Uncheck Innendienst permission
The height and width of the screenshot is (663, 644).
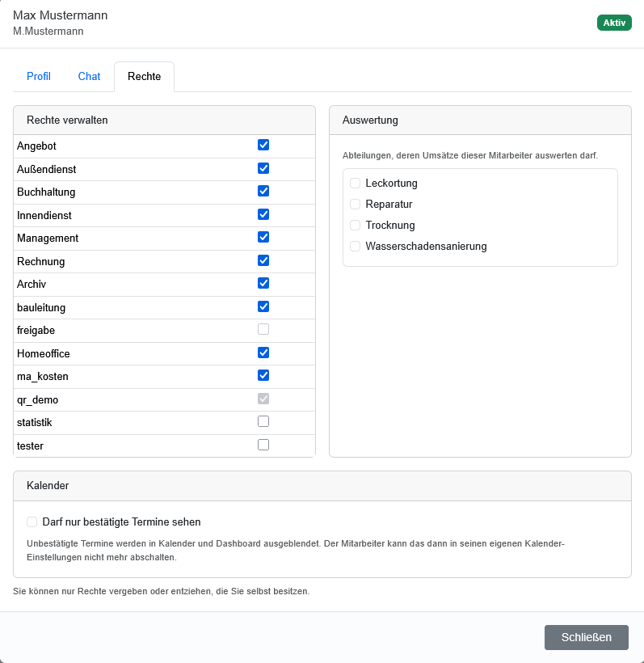[x=263, y=214]
